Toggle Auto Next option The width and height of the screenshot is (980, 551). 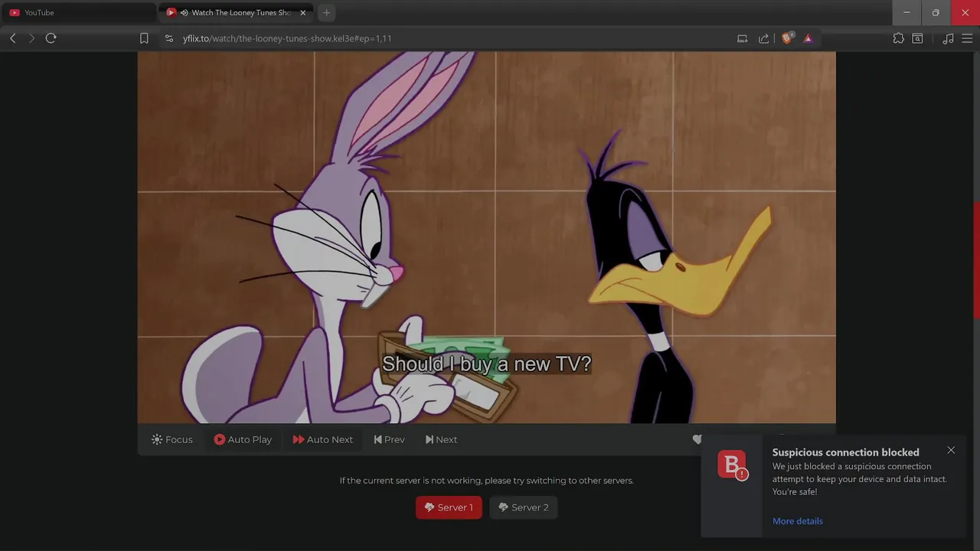pos(322,439)
